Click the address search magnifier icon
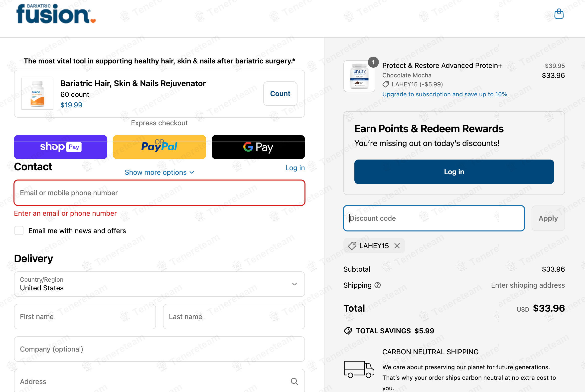 pos(294,381)
